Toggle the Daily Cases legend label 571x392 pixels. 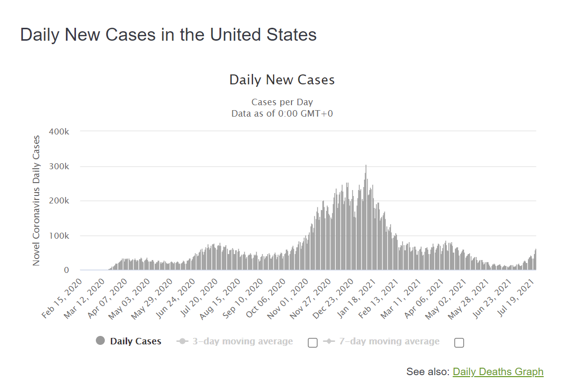point(136,341)
